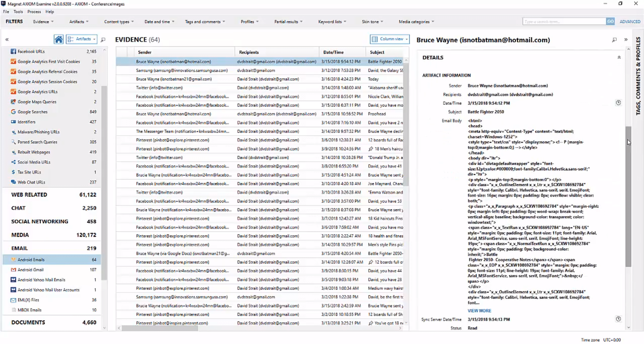Open the Skin tone filter dropdown

[372, 21]
